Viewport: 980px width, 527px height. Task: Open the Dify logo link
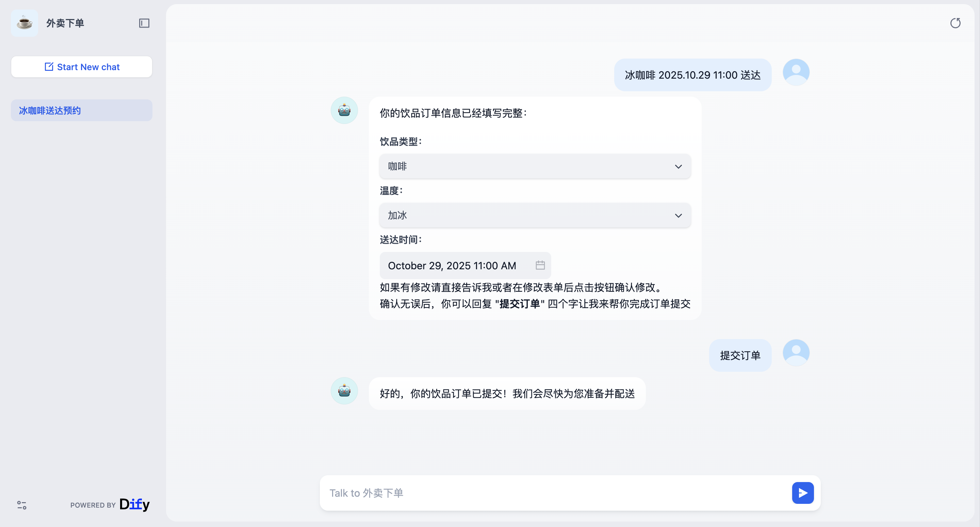coord(135,504)
